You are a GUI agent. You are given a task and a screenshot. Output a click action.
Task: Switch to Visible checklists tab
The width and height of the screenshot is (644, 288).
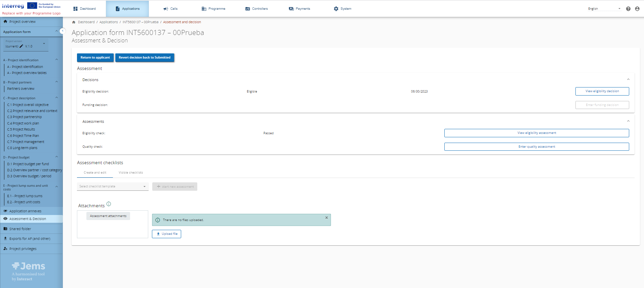[x=131, y=173]
